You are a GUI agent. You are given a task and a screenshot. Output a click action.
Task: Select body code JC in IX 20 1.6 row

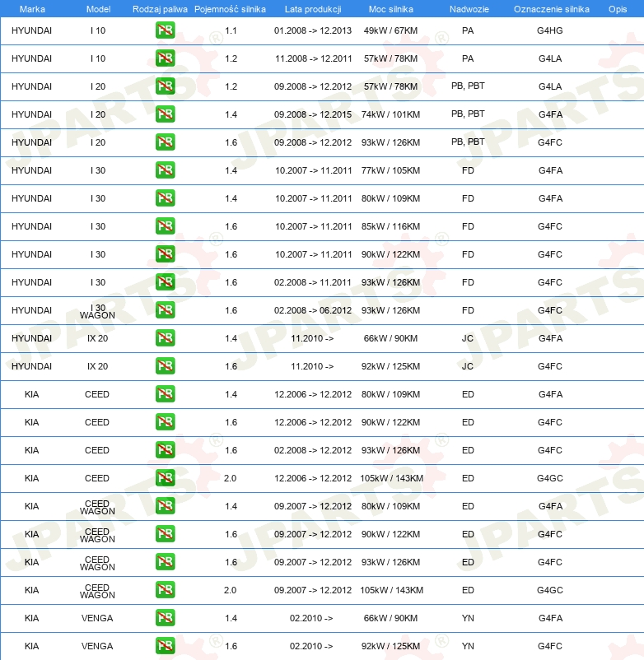(468, 366)
